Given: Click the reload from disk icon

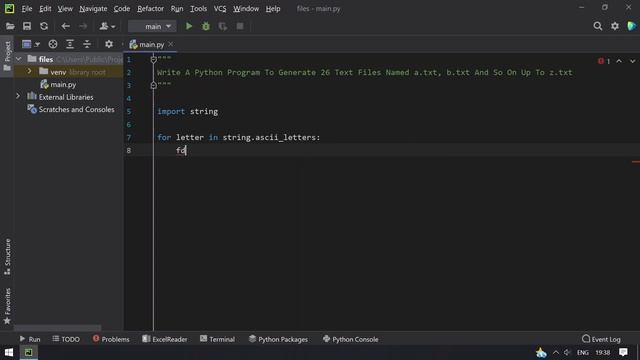Looking at the screenshot, I should [44, 27].
